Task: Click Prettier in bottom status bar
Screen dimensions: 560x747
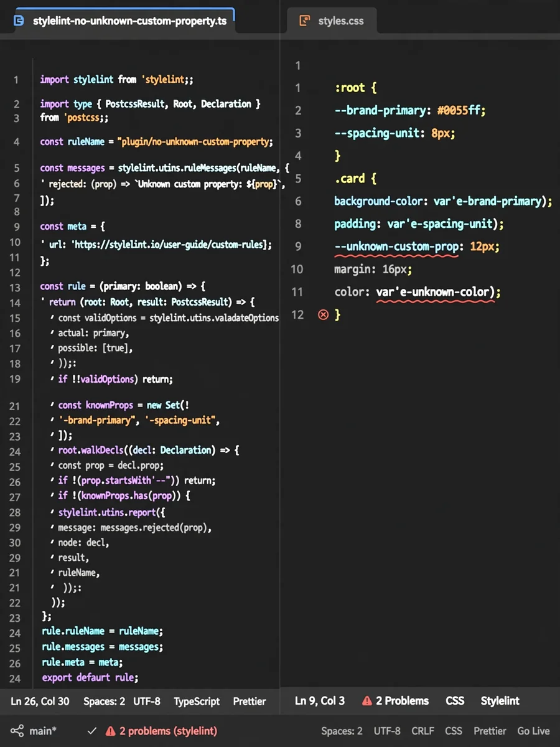Action: 490,731
